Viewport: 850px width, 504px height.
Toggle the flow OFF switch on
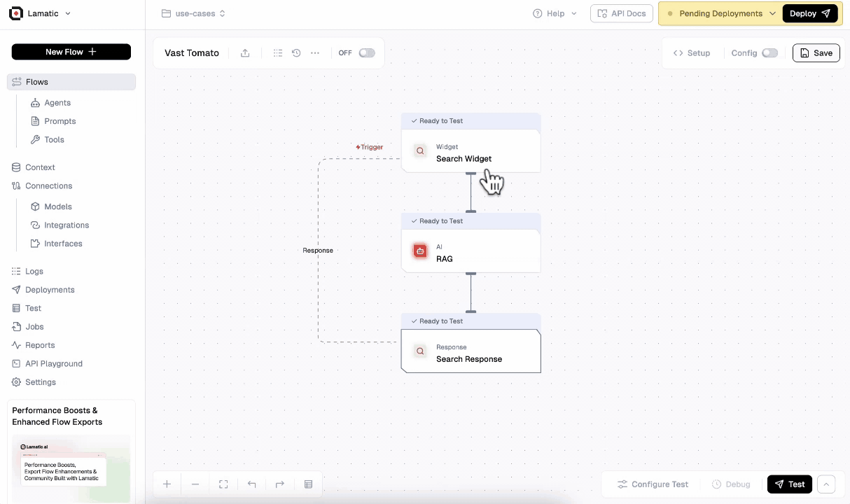367,53
